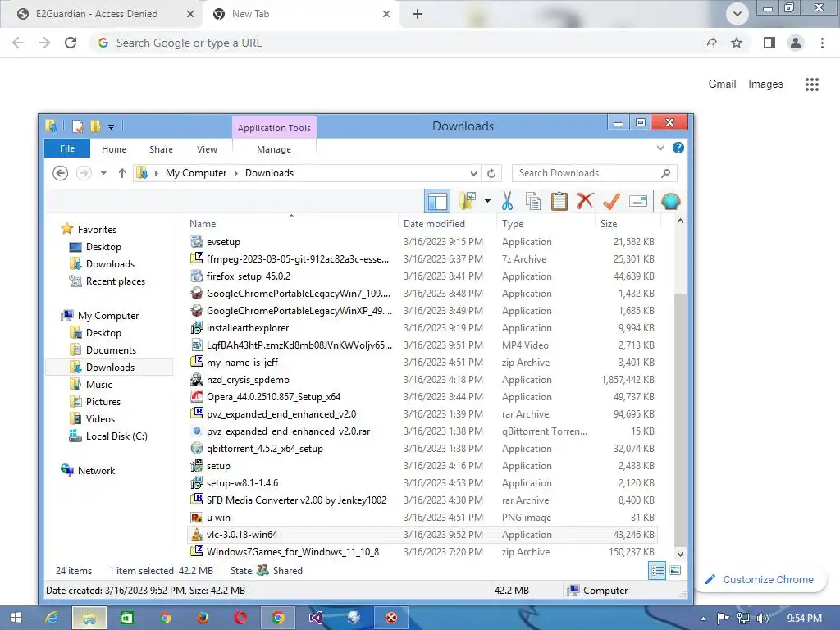This screenshot has width=840, height=630.
Task: Open the Manage ribbon tab
Action: click(x=274, y=149)
